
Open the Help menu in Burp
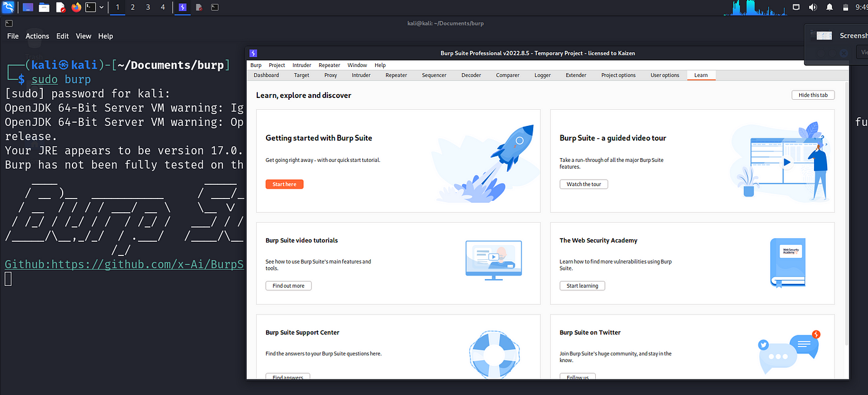(380, 65)
